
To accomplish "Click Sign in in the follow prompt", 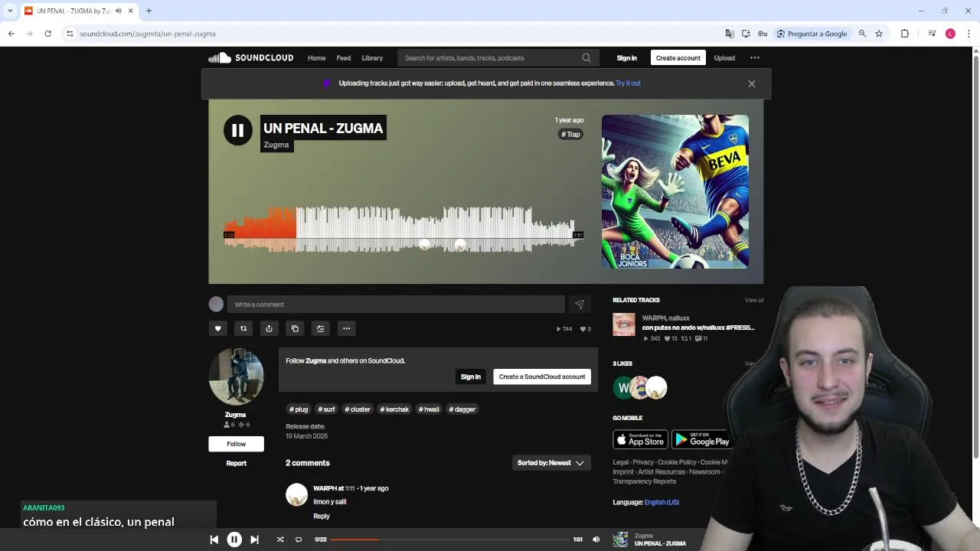I will 471,377.
